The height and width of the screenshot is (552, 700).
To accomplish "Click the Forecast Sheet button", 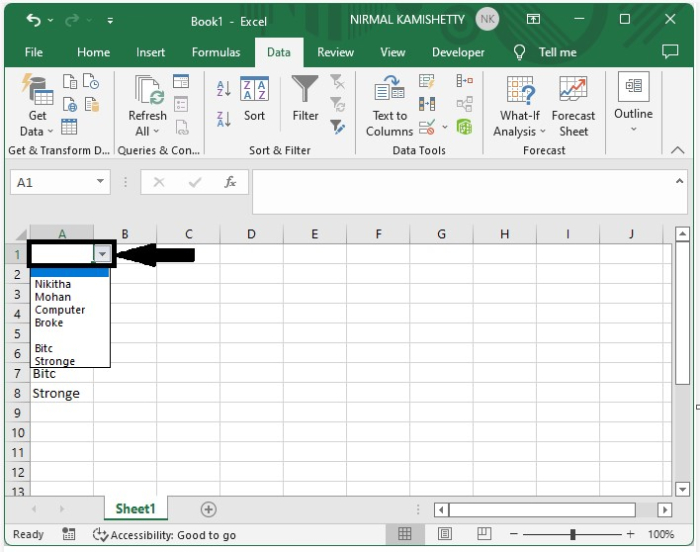I will (x=573, y=106).
